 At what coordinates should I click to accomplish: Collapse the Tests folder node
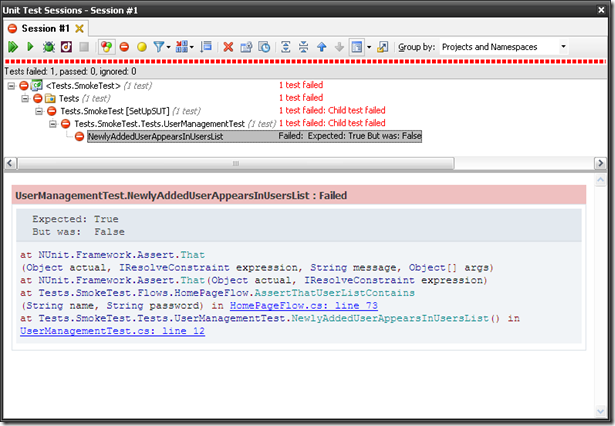(25, 98)
